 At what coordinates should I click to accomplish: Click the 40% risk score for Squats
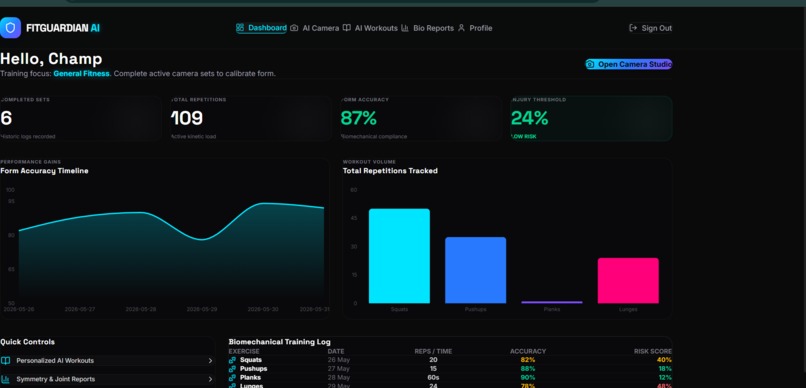[x=664, y=360]
